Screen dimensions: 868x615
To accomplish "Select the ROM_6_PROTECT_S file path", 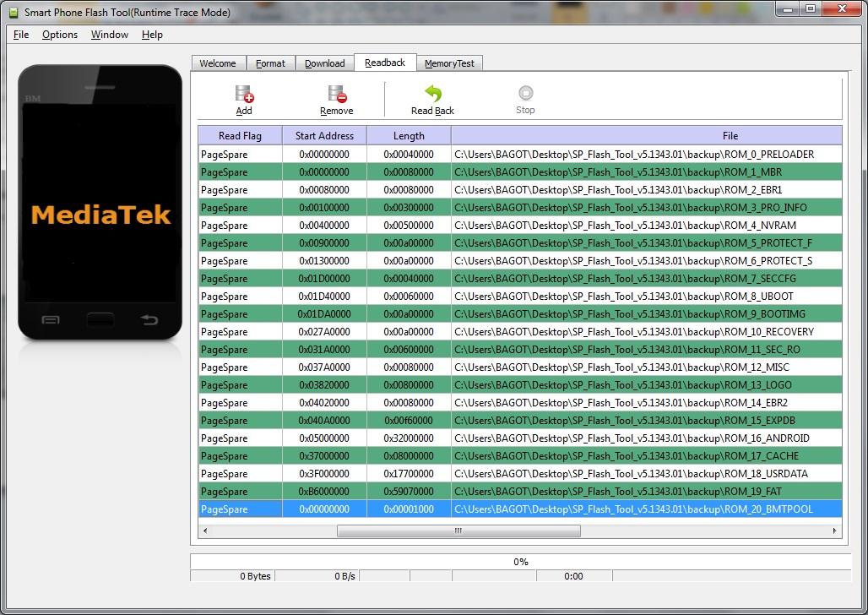I will (x=633, y=260).
